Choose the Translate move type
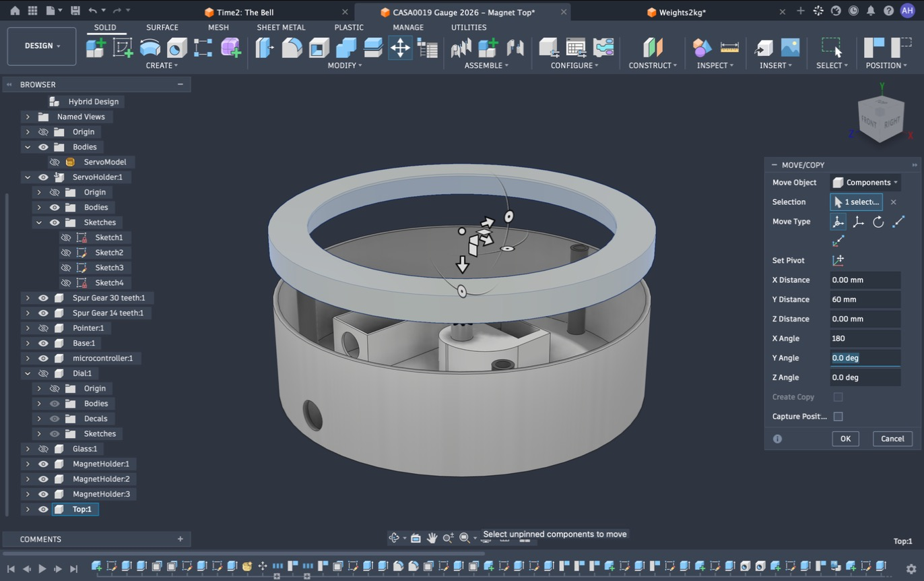This screenshot has width=924, height=581. click(x=858, y=222)
